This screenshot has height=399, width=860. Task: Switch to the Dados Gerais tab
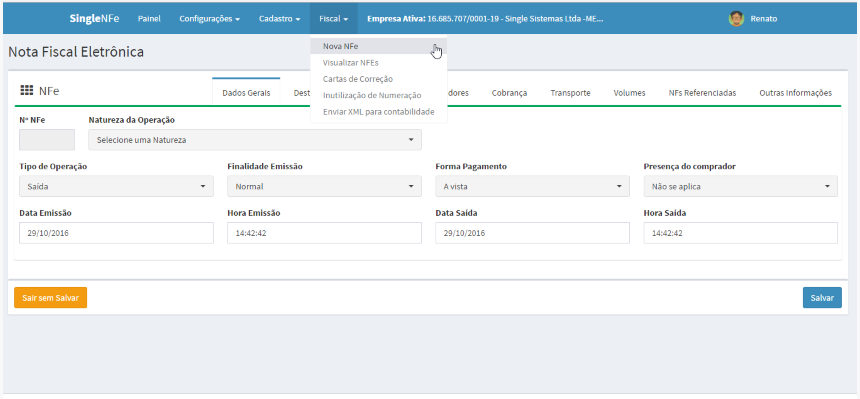click(246, 93)
